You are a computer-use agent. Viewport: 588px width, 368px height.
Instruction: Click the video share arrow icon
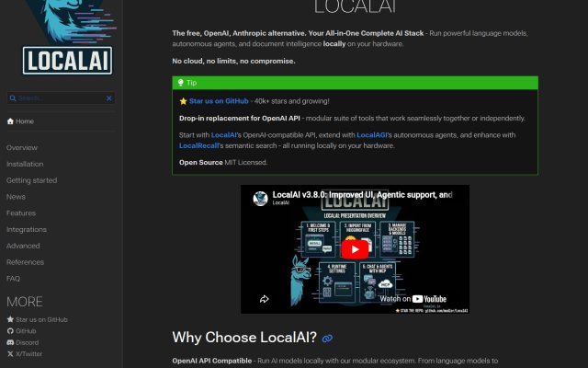point(265,299)
